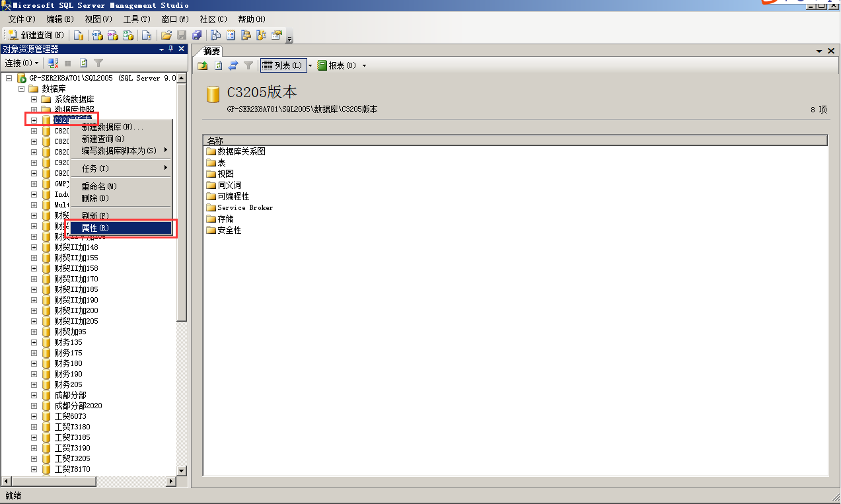841x504 pixels.
Task: Open the 文件 (File) menu
Action: click(x=22, y=19)
